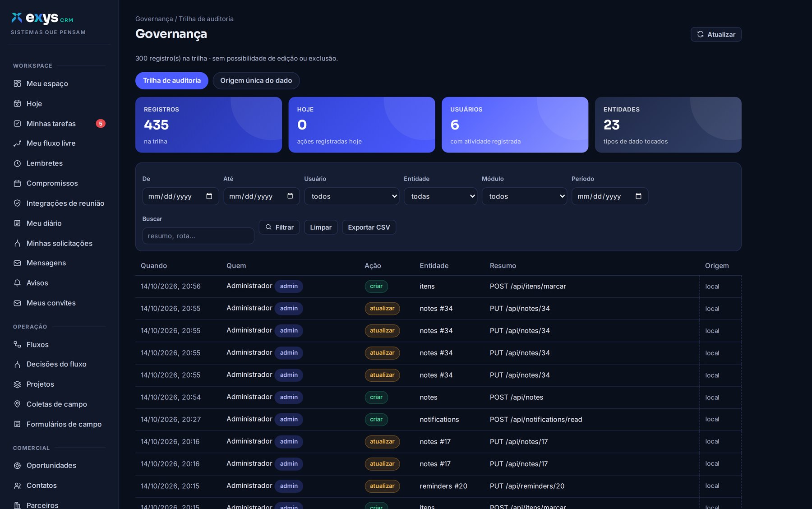The image size is (812, 509).
Task: Open the Projetos layers icon
Action: pos(17,384)
